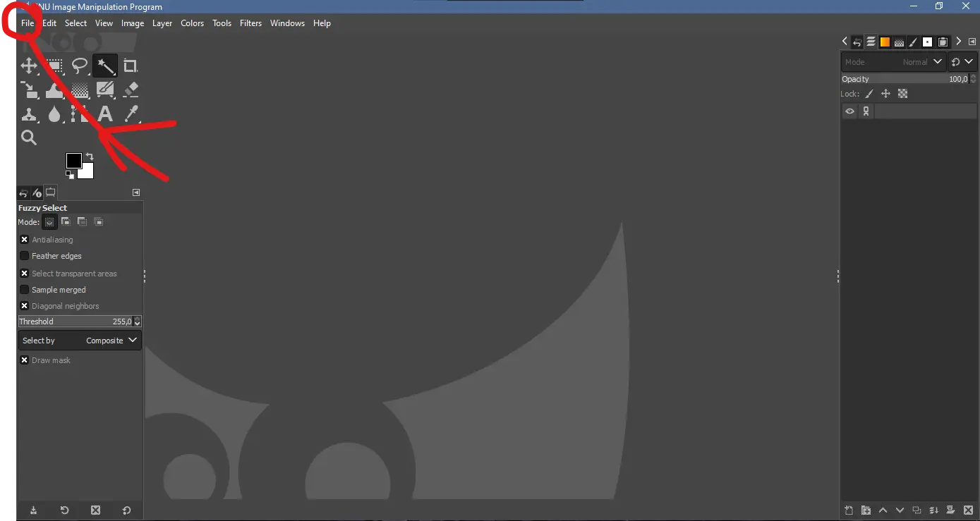Open the layer mode group switcher dropdown
Viewport: 980px width, 521px height.
pos(962,62)
